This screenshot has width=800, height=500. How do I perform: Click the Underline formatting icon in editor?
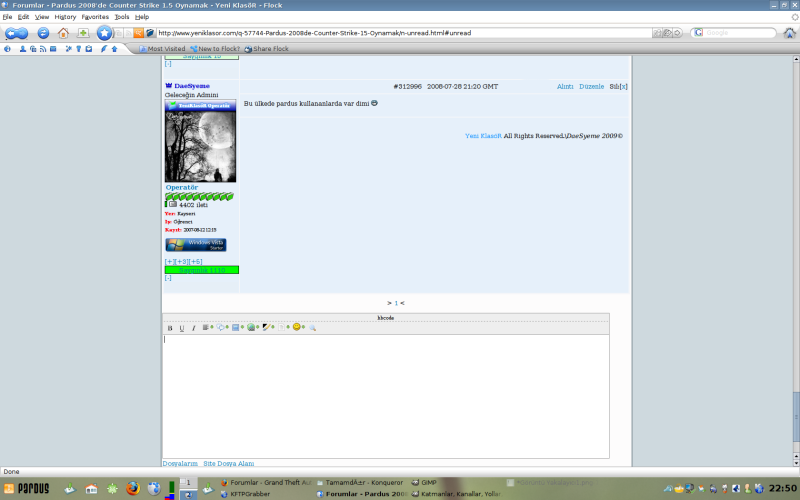pos(182,328)
